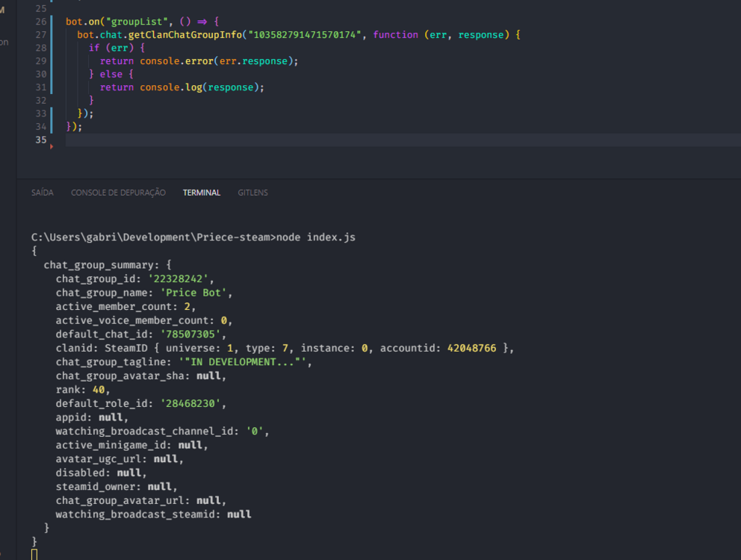Open the CONSOLE DE DEPURAÇÃO tab
This screenshot has width=741, height=560.
point(118,193)
